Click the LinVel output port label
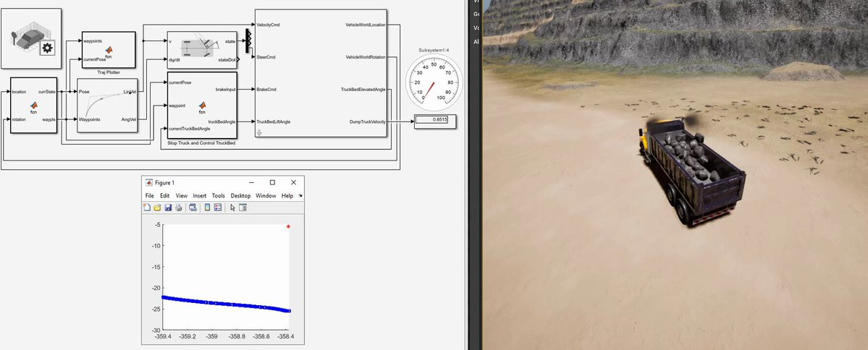 click(129, 91)
